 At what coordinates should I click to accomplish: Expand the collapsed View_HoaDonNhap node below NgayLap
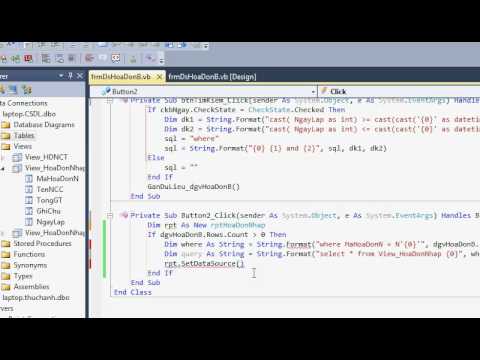[3, 233]
